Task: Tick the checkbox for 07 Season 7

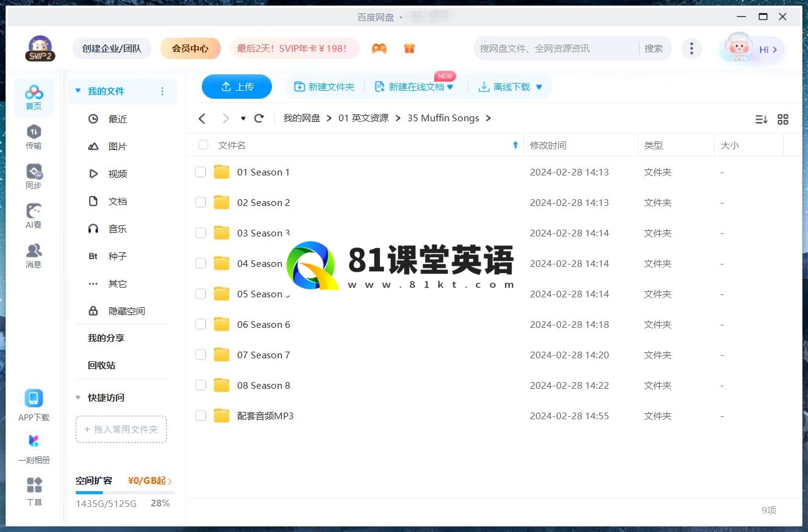Action: pos(201,355)
